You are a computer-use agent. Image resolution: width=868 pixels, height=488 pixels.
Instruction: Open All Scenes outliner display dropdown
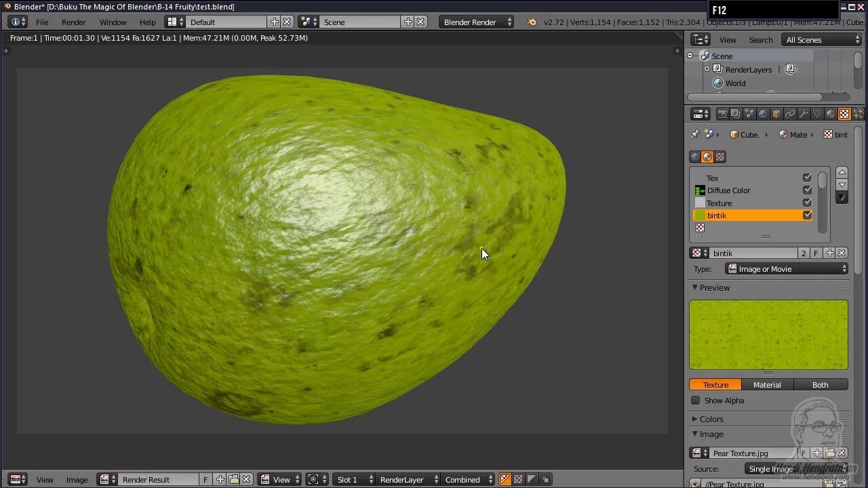pyautogui.click(x=822, y=40)
